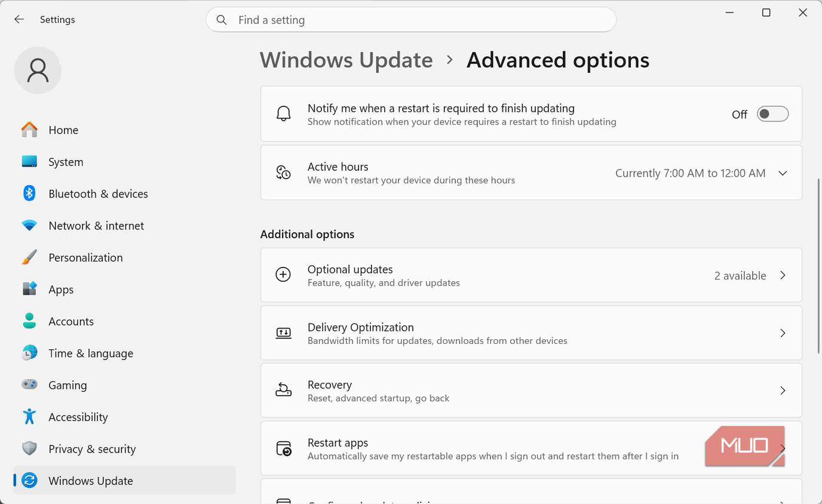Viewport: 822px width, 504px height.
Task: Click the Accessibility figure icon
Action: (29, 417)
